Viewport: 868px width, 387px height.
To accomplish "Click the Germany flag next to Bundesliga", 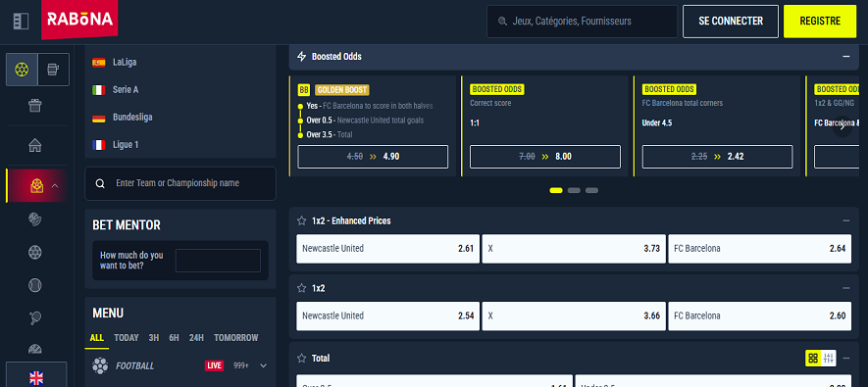I will [99, 118].
